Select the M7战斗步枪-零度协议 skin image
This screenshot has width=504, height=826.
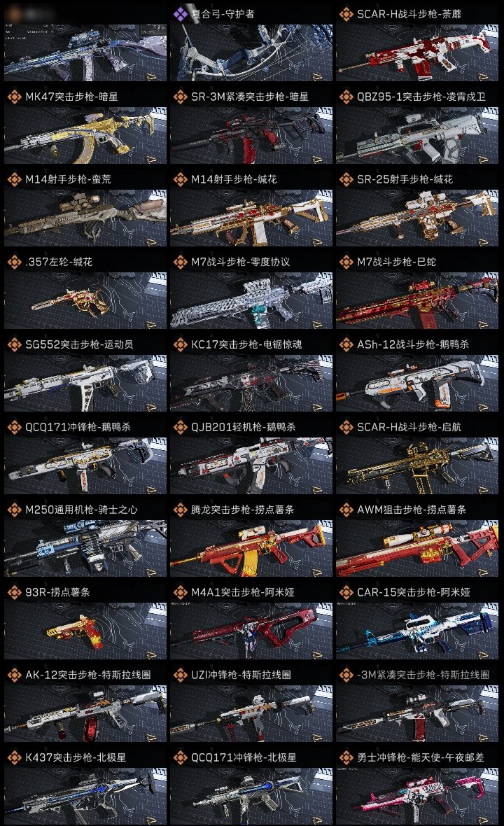pos(251,301)
